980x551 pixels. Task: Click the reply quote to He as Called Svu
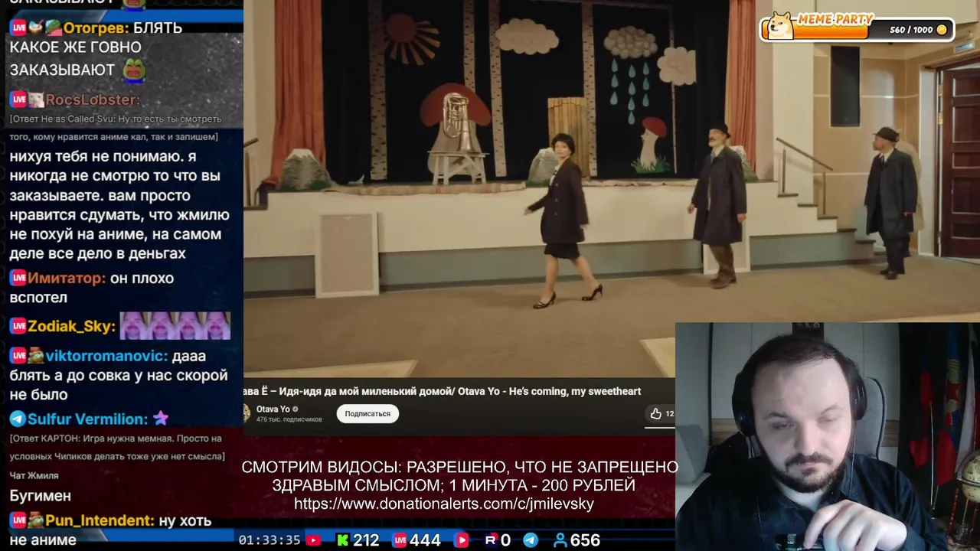tap(116, 128)
